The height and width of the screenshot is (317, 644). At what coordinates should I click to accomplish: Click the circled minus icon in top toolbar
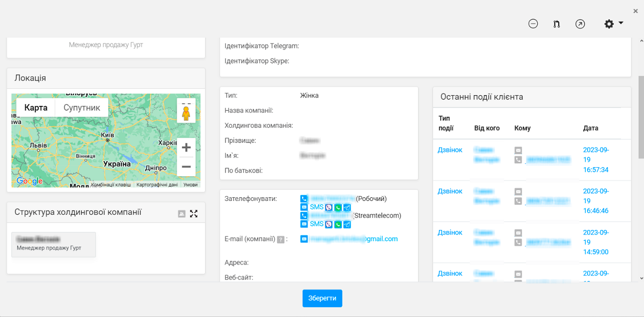tap(533, 24)
